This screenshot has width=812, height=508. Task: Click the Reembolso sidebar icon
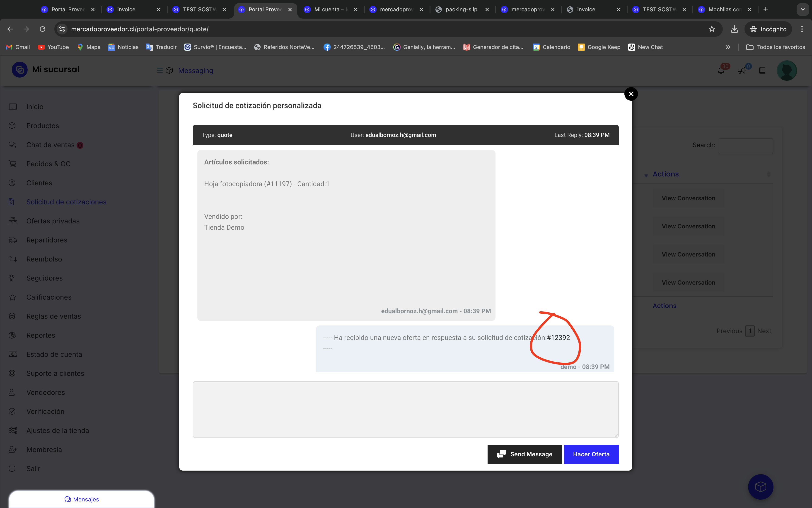(x=13, y=259)
